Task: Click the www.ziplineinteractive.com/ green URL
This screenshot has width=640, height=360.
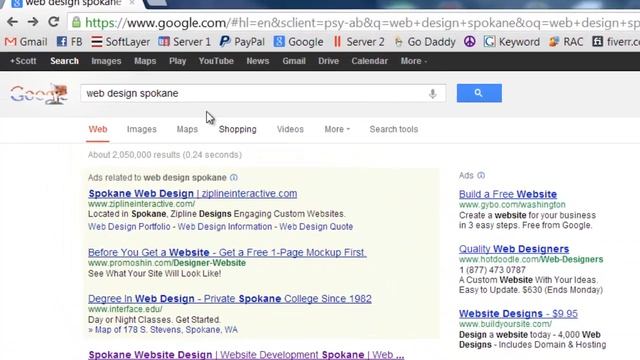Action: tap(141, 204)
